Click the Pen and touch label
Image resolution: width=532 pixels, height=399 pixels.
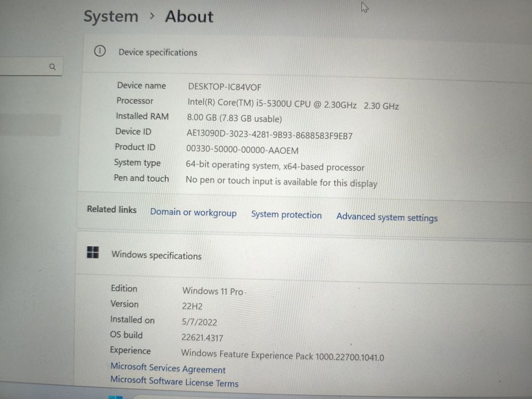[x=141, y=178]
